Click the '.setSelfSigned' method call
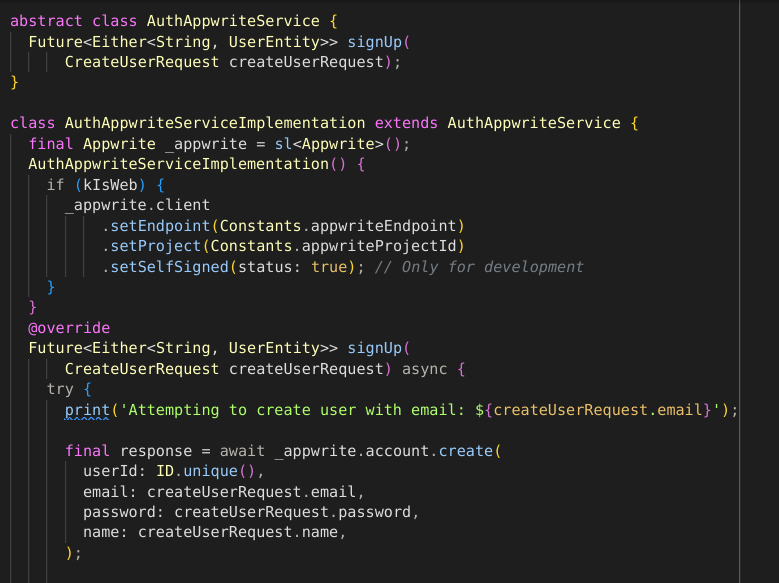The height and width of the screenshot is (583, 779). point(165,267)
